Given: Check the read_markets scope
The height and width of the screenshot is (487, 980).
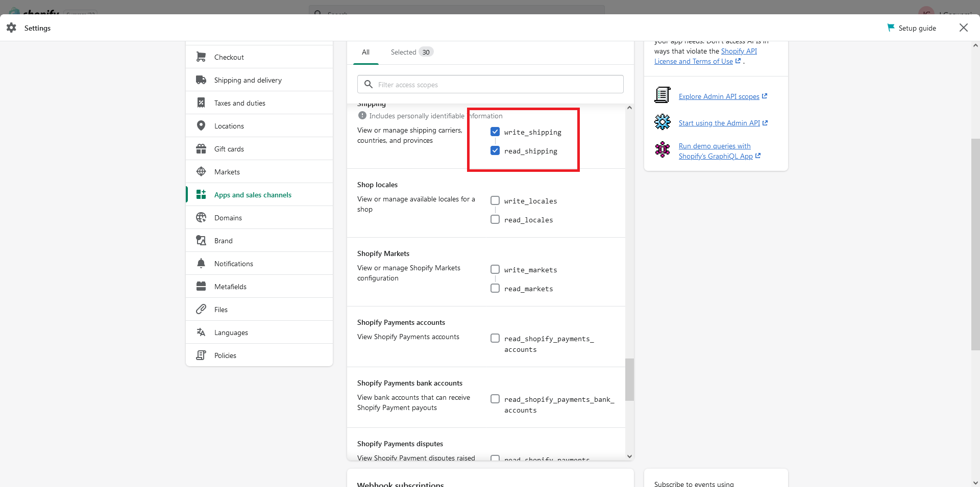Looking at the screenshot, I should pos(495,288).
